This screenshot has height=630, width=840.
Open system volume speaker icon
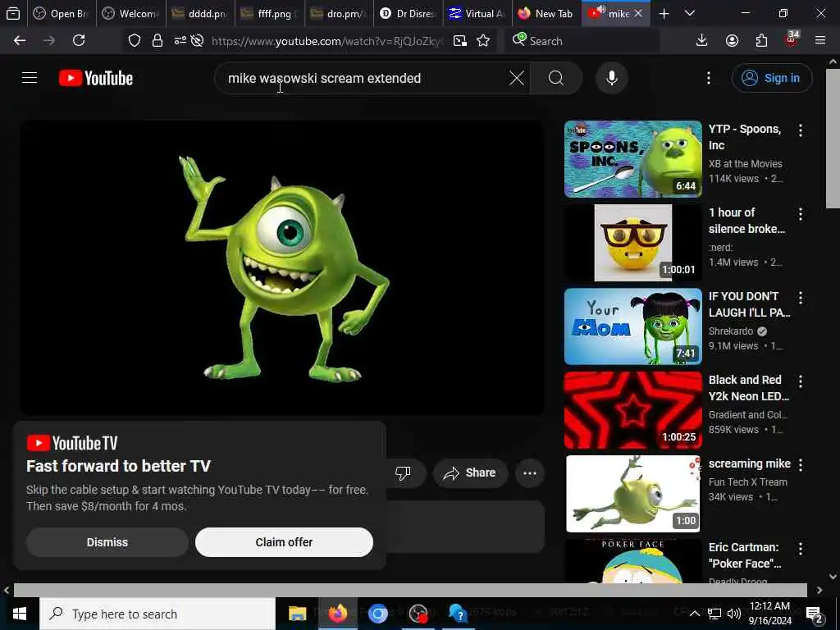(x=734, y=614)
